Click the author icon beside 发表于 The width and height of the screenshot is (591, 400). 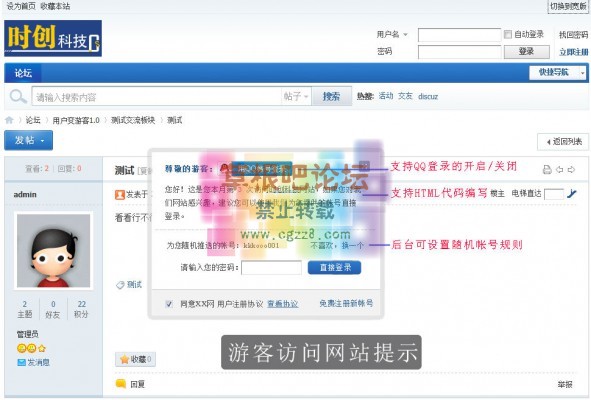119,195
